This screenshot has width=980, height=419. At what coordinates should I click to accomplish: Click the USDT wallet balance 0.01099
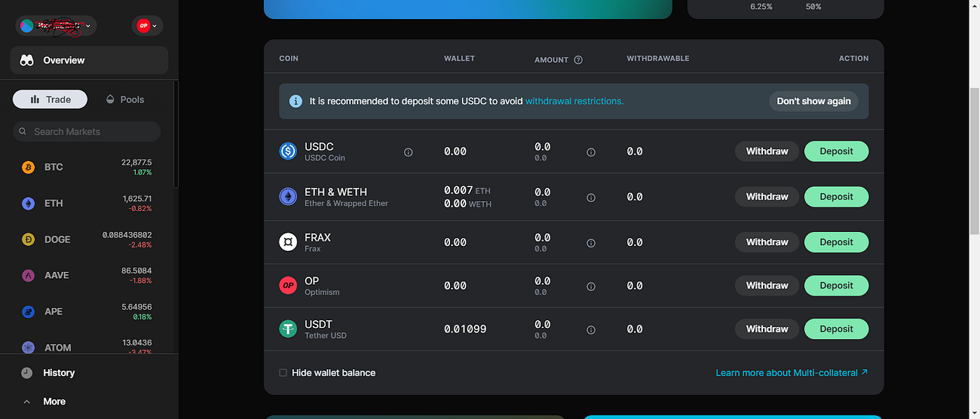tap(465, 329)
